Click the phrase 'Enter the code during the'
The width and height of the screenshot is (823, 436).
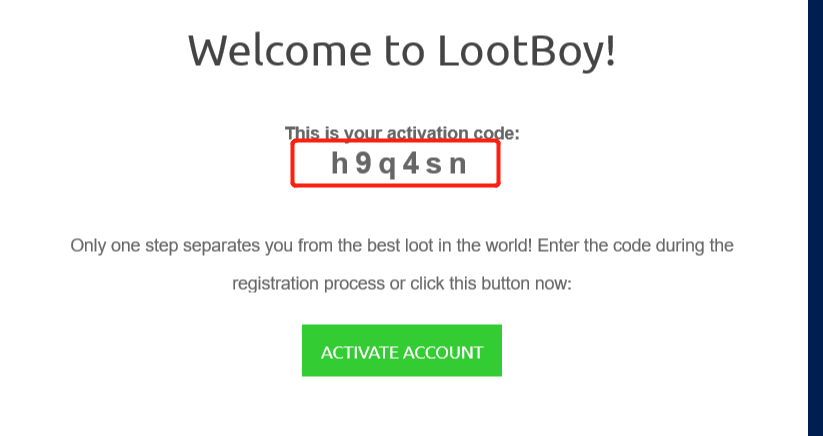636,246
